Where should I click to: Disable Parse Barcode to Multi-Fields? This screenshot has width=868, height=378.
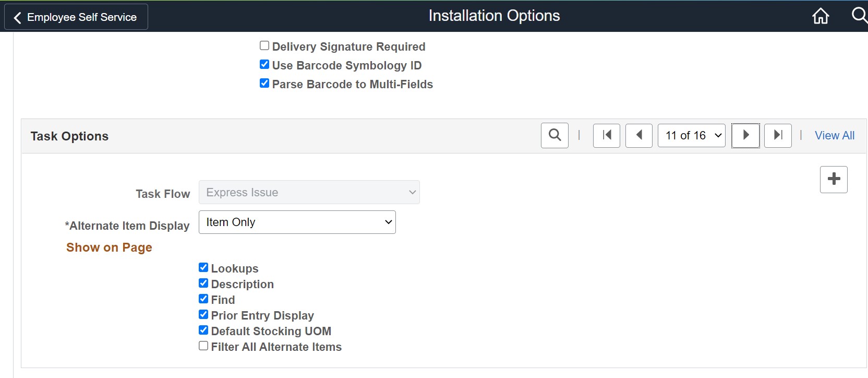coord(264,84)
